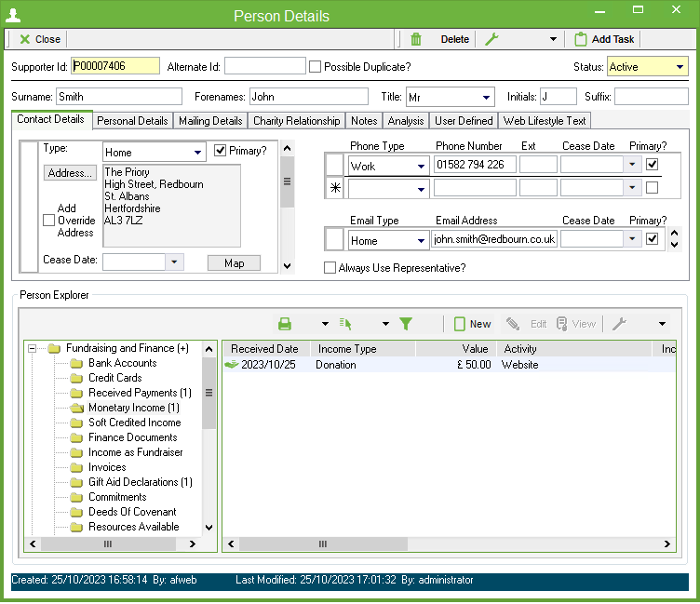Click the Add Task clipboard icon
The image size is (700, 604).
click(581, 39)
